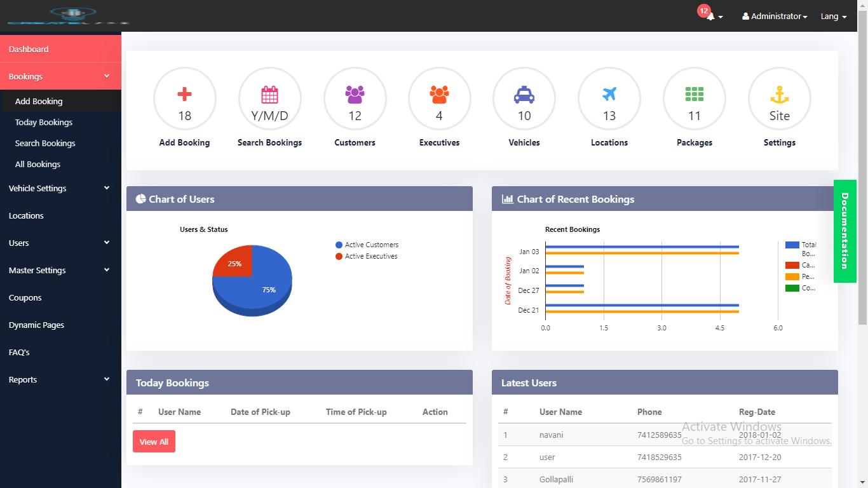
Task: Expand the Master Settings sidebar menu
Action: tap(60, 270)
